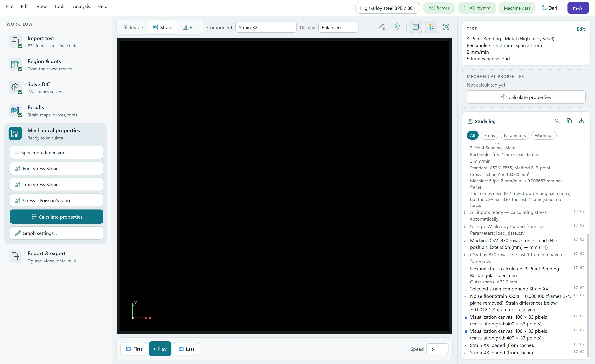Viewport: 595px width, 364px height.
Task: Toggle the color scale legend icon
Action: point(431,27)
